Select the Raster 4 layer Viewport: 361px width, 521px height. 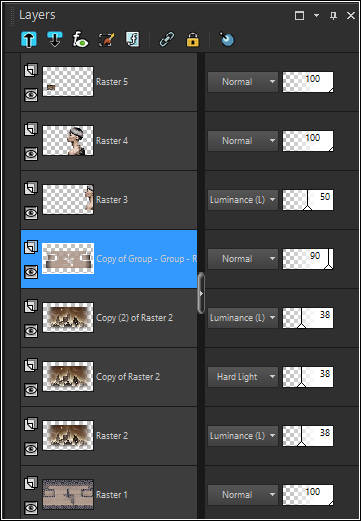coord(109,141)
